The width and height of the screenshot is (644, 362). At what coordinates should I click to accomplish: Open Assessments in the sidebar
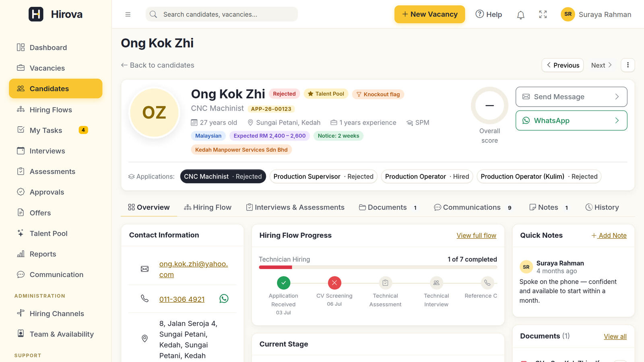(56, 171)
